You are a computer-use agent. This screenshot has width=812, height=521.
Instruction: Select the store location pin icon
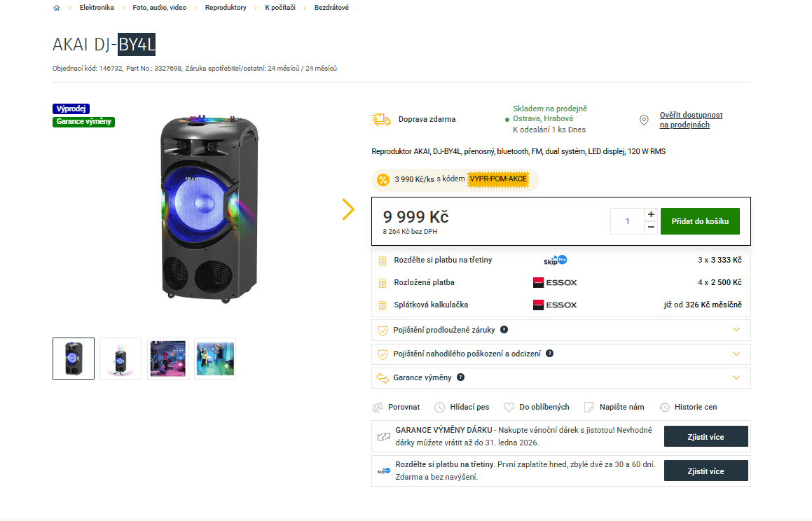click(x=644, y=119)
